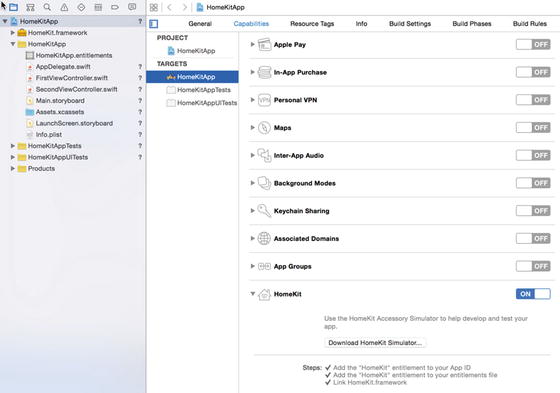This screenshot has height=393, width=560.
Task: Click the related items grid icon
Action: point(154,8)
